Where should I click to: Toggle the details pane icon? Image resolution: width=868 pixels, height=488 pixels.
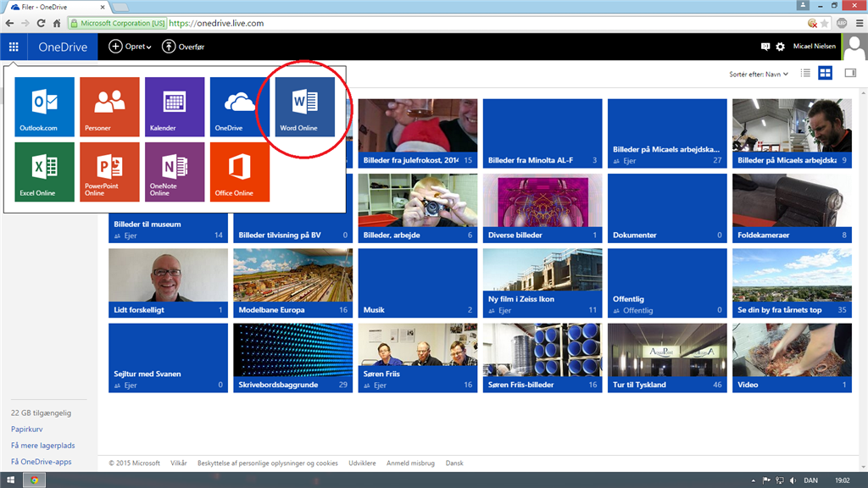pyautogui.click(x=850, y=73)
